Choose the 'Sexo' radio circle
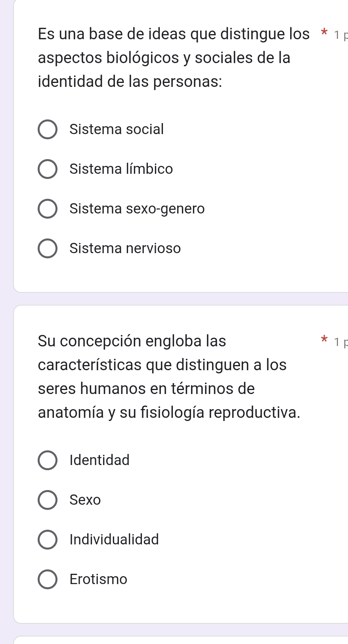 (48, 500)
